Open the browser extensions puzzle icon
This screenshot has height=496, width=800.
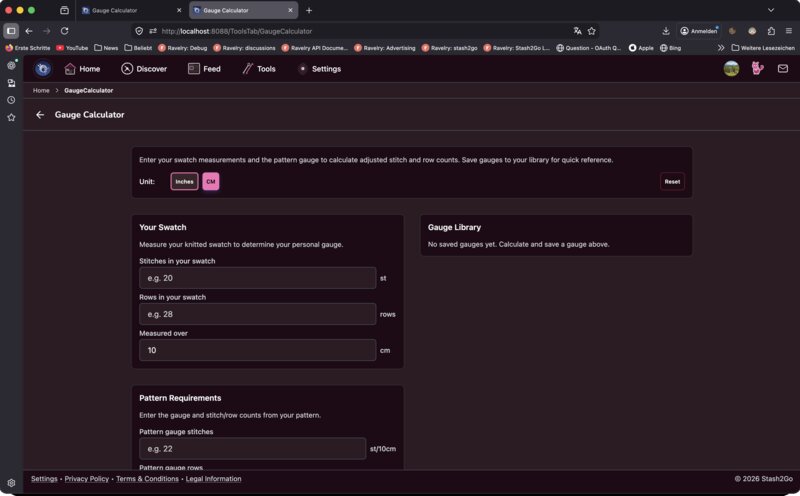771,31
